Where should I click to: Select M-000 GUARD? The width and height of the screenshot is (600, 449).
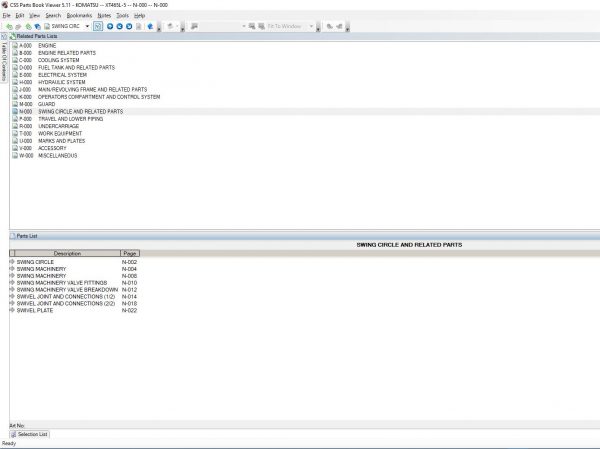click(x=34, y=104)
